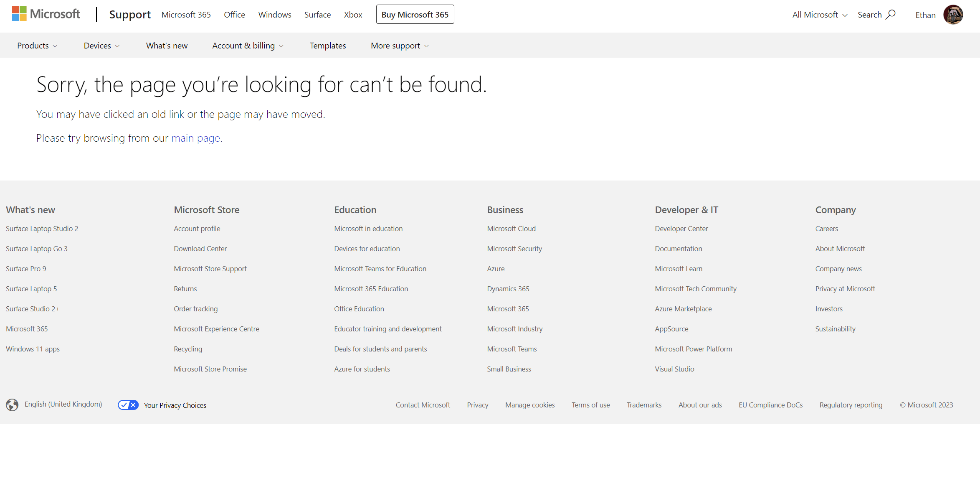
Task: Open the Careers link
Action: coord(827,229)
